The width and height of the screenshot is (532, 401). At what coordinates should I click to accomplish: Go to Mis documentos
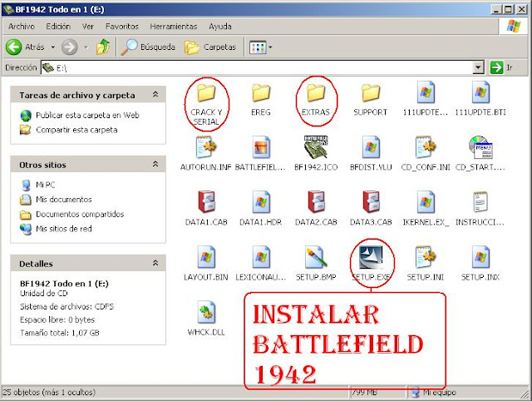pos(56,200)
